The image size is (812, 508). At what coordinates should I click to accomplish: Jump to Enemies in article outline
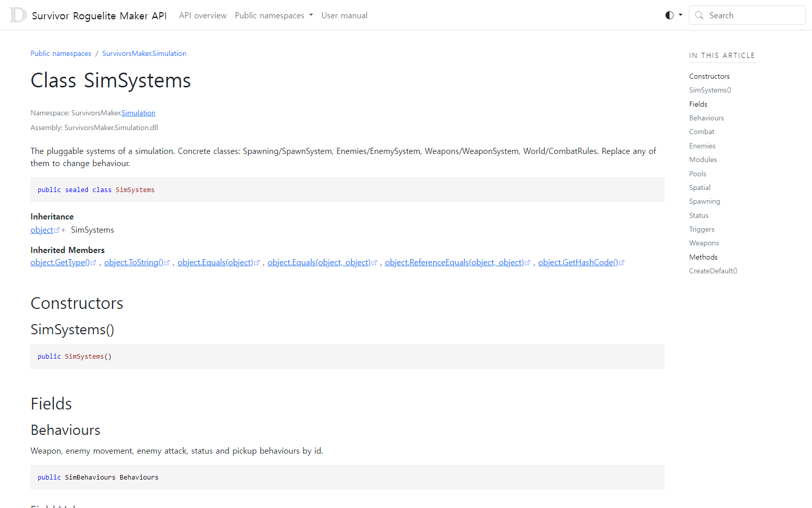coord(702,146)
